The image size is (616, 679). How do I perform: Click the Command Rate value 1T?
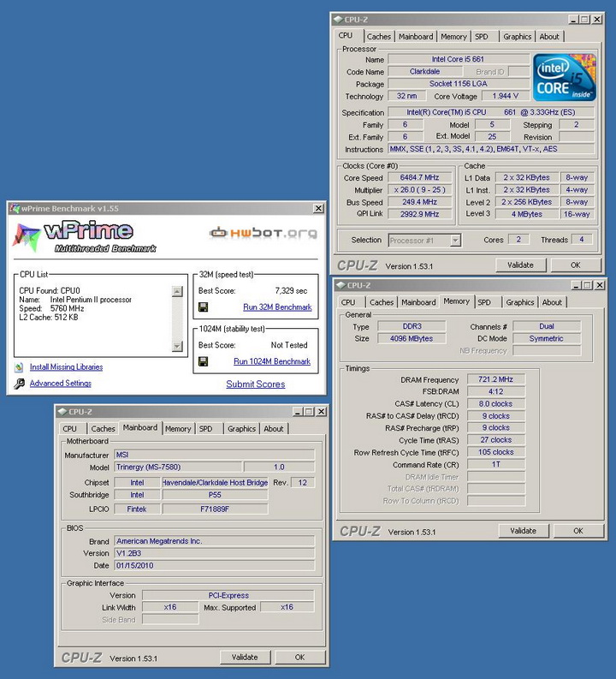495,464
